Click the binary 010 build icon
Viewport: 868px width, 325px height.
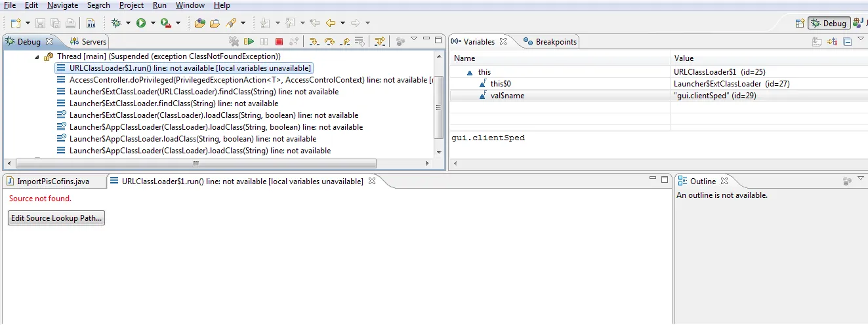(x=91, y=23)
